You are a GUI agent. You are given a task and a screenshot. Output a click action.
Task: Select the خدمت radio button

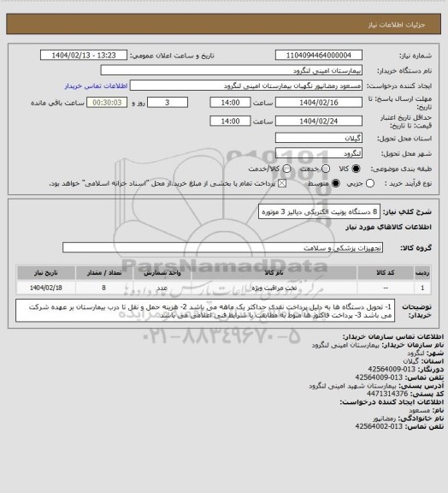pos(326,169)
